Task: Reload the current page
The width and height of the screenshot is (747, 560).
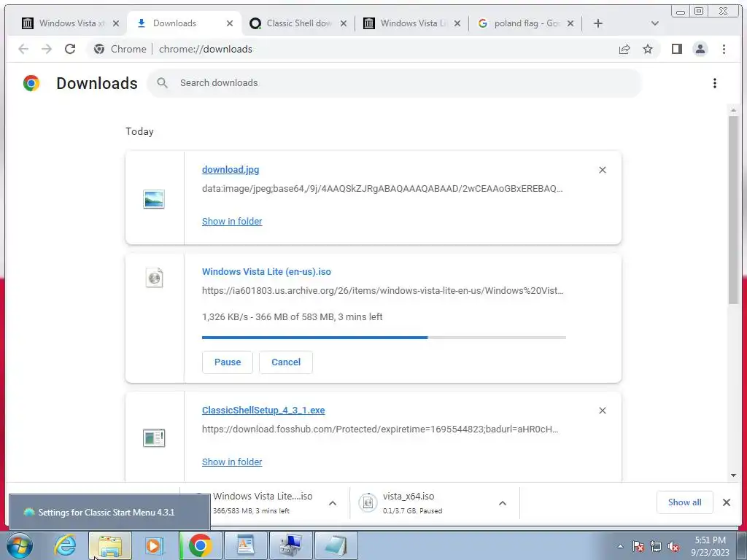Action: (x=70, y=49)
